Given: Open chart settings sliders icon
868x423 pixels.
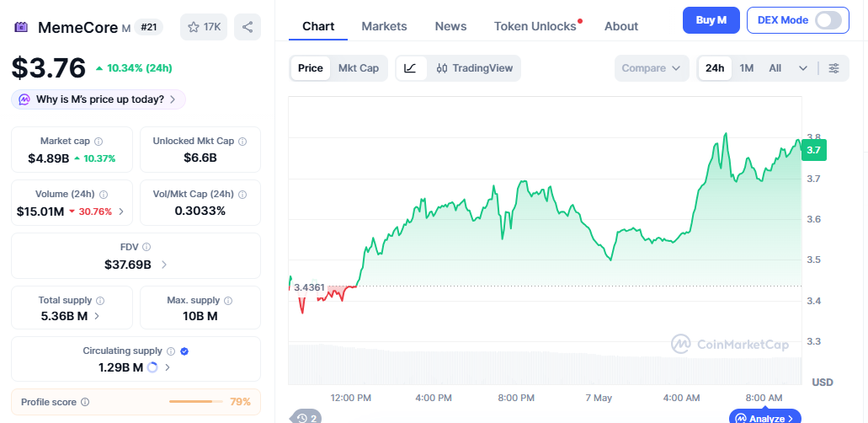Looking at the screenshot, I should point(833,68).
